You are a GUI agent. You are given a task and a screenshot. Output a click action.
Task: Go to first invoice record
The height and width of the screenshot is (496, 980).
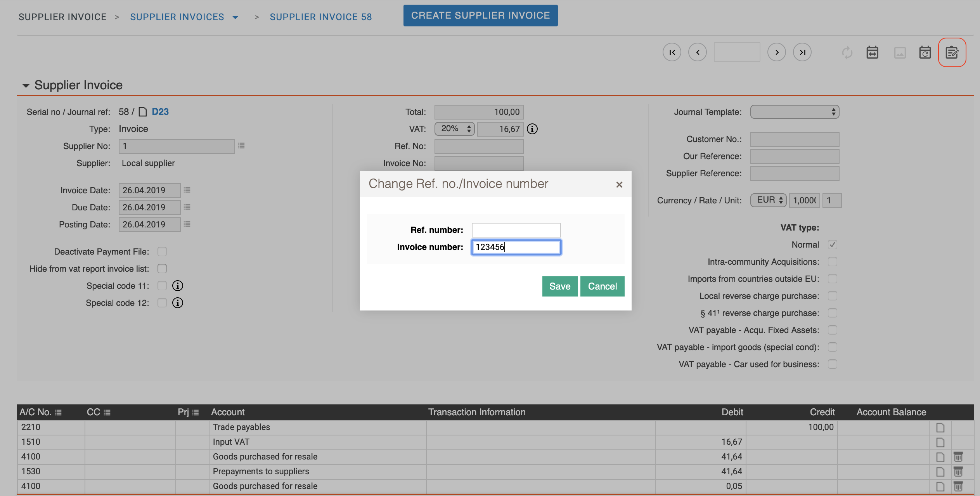click(x=672, y=52)
